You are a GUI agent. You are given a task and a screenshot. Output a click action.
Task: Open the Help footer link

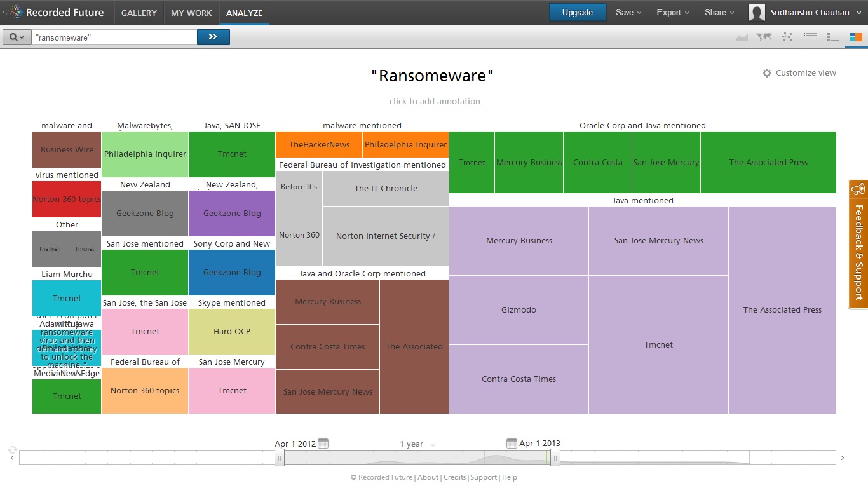[510, 477]
